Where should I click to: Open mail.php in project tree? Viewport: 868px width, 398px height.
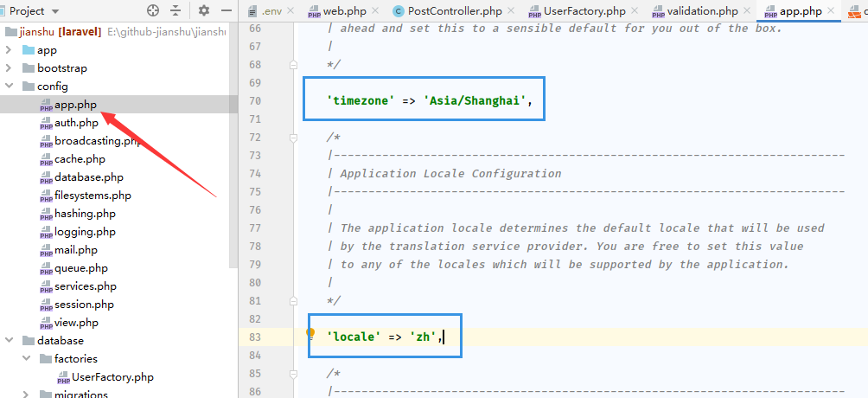(76, 250)
